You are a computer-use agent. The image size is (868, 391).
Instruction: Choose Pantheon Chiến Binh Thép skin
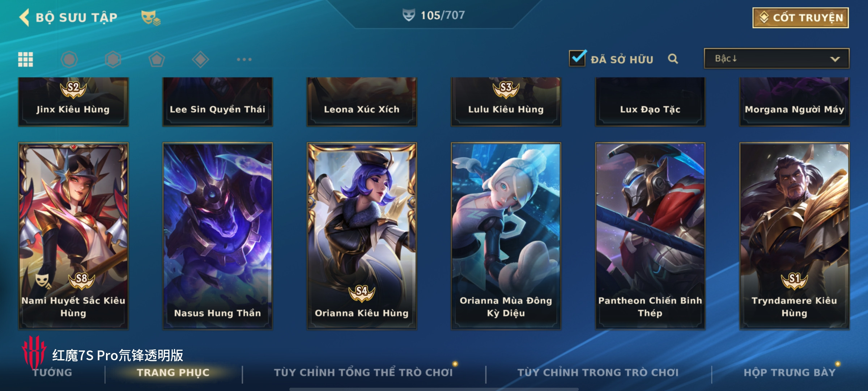coord(650,236)
